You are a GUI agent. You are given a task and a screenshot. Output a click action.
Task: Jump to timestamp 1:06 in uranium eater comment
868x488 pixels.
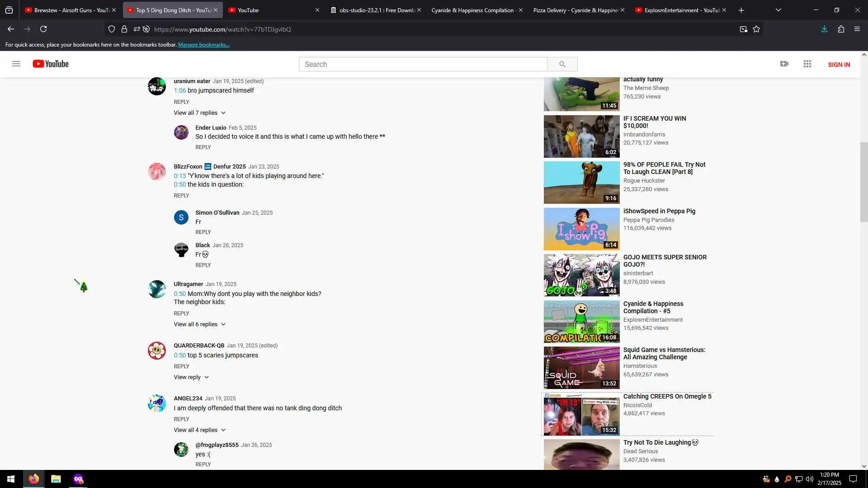(x=179, y=90)
